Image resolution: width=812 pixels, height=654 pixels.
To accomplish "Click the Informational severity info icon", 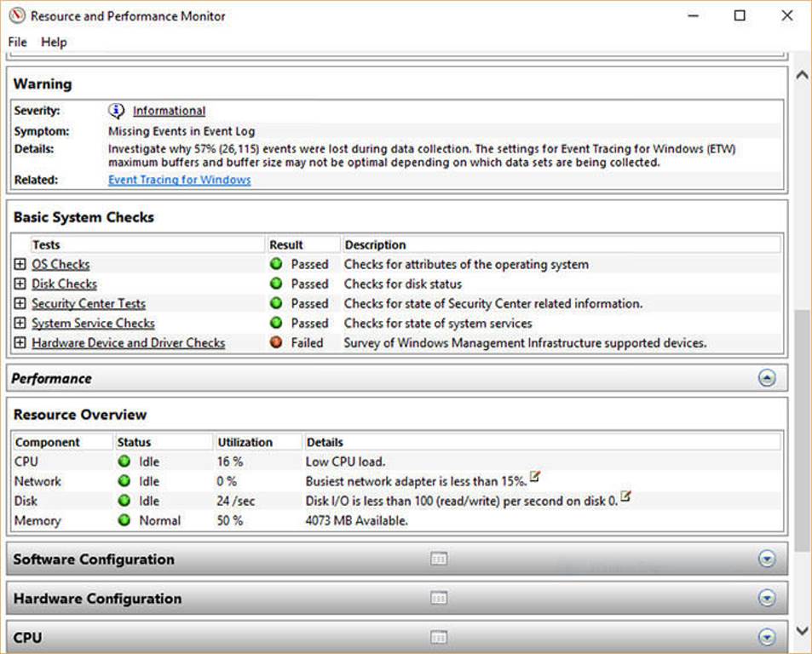I will pyautogui.click(x=116, y=110).
